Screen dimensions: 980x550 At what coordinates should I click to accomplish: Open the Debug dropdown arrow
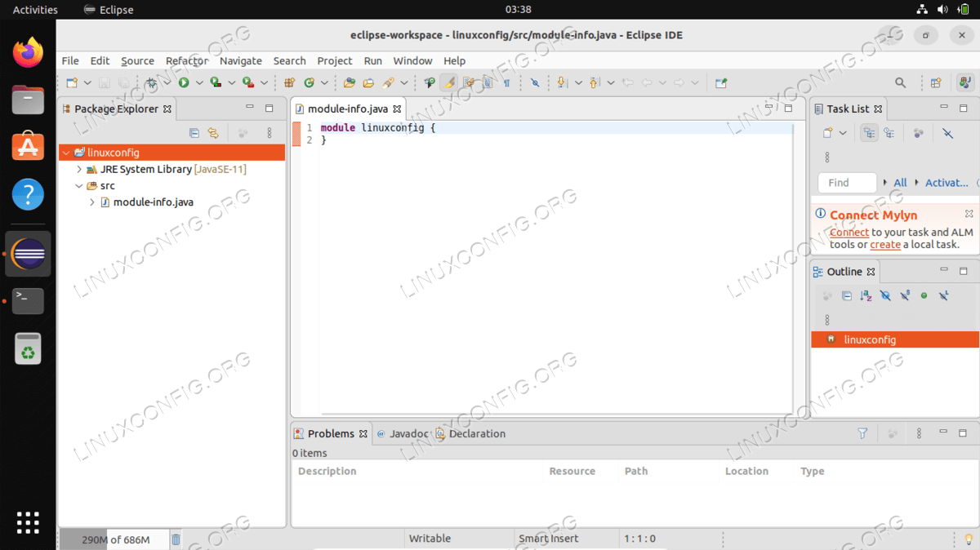point(167,82)
